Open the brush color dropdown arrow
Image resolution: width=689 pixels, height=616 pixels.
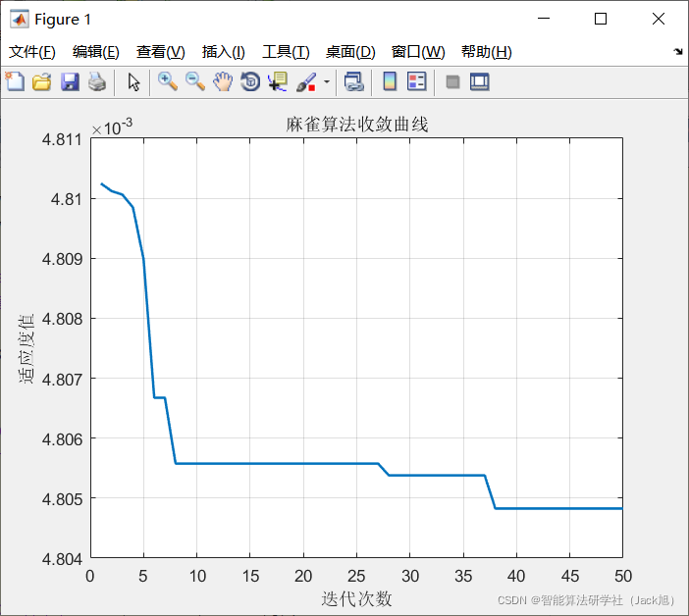click(327, 82)
